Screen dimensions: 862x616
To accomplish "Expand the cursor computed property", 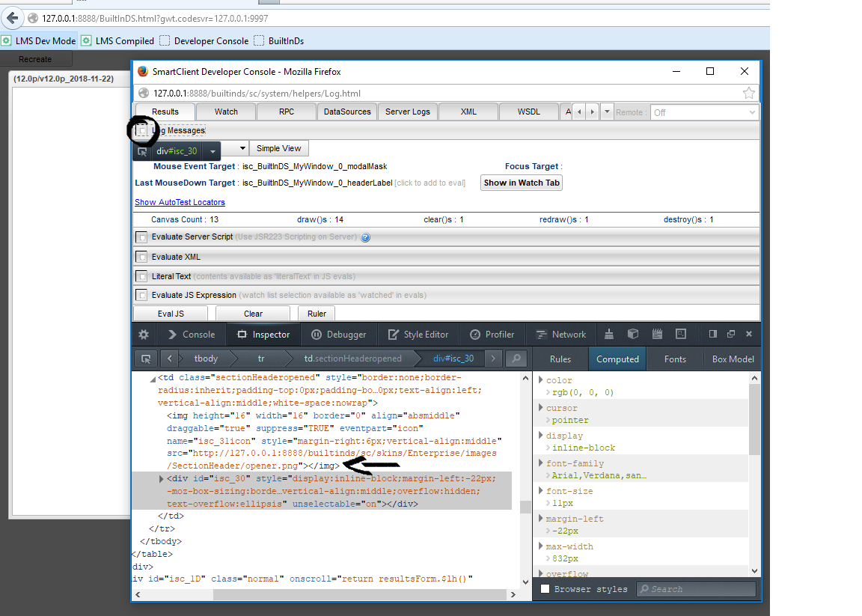I will click(541, 408).
